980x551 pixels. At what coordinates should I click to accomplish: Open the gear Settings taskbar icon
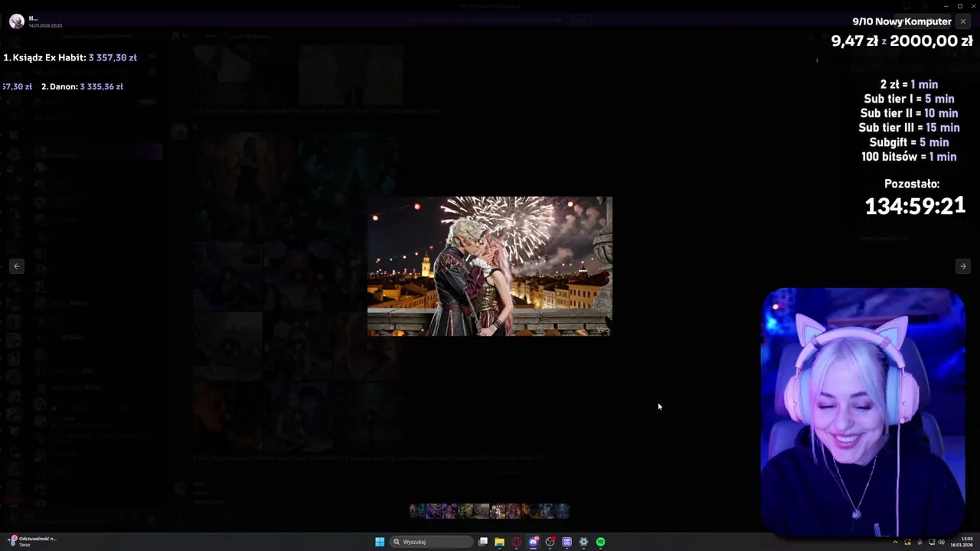point(583,542)
